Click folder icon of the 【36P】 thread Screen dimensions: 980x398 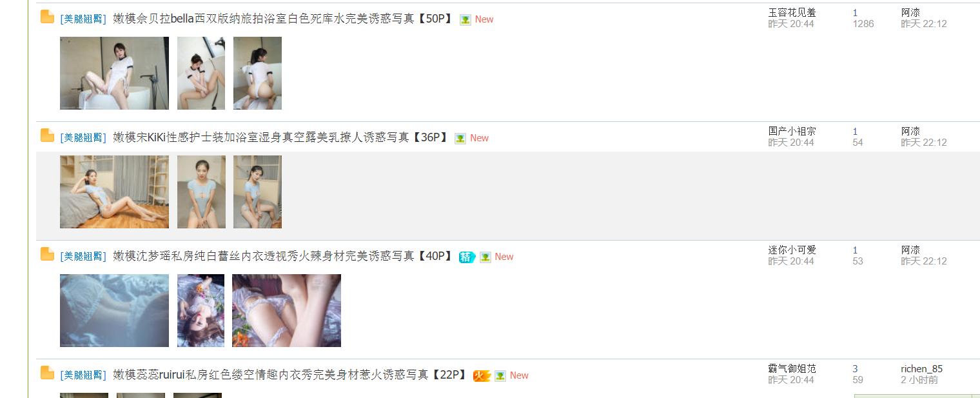pyautogui.click(x=47, y=135)
